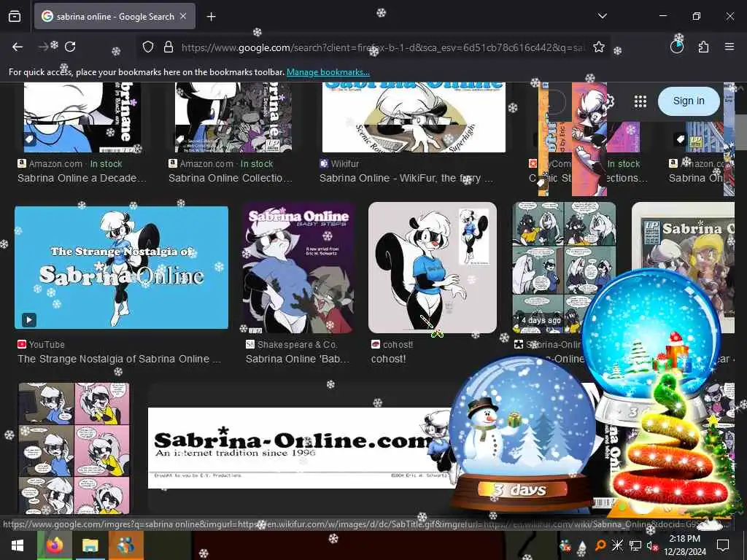Open File Explorer from the taskbar
Image resolution: width=747 pixels, height=560 pixels.
[90, 545]
